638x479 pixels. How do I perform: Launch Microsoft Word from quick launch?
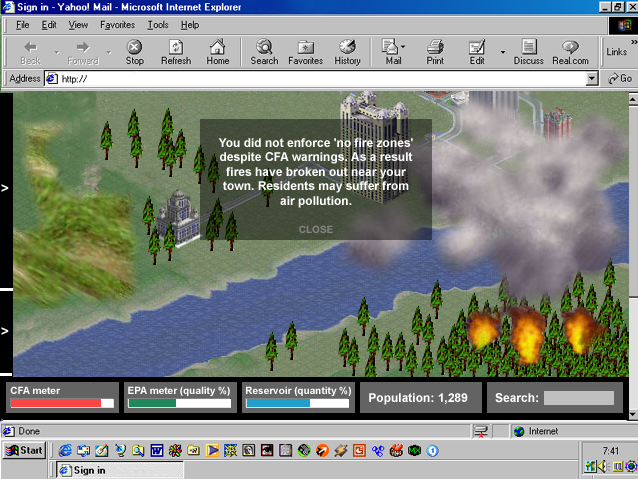[x=157, y=451]
